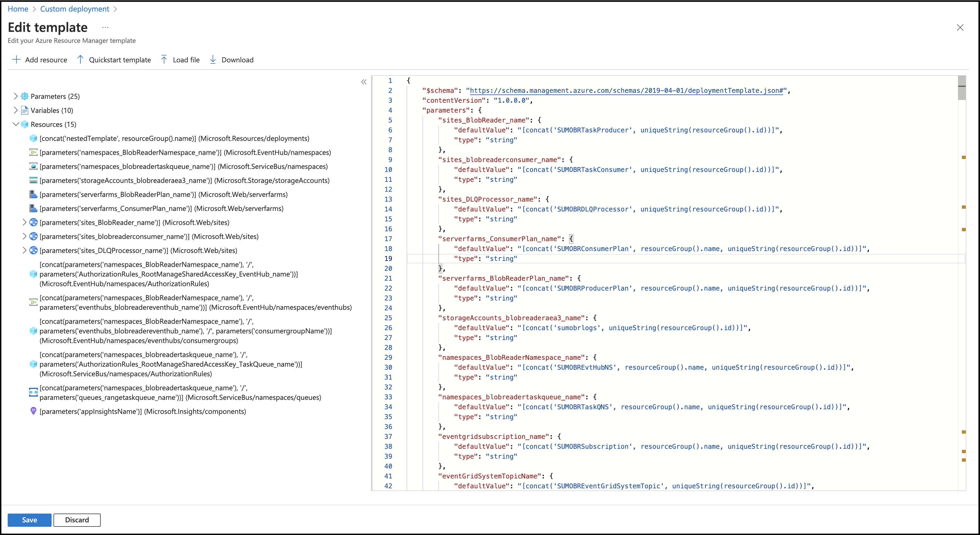Click the Load file icon
Viewport: 980px width, 535px height.
164,59
